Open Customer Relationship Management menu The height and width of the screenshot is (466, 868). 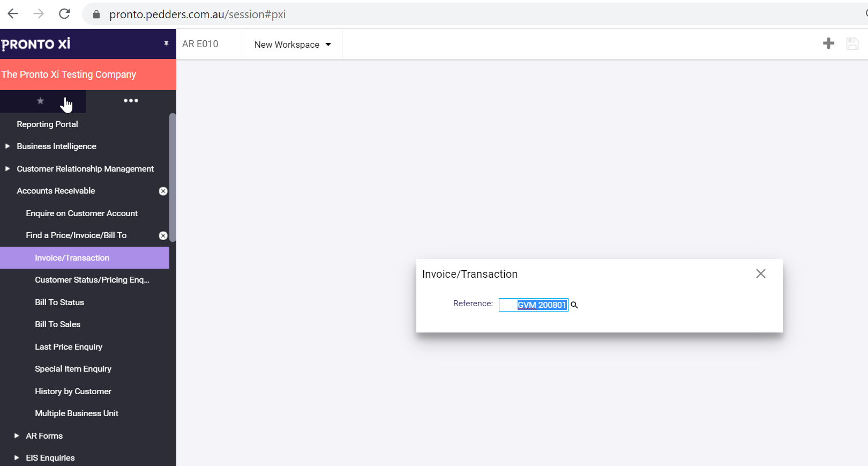click(x=85, y=169)
